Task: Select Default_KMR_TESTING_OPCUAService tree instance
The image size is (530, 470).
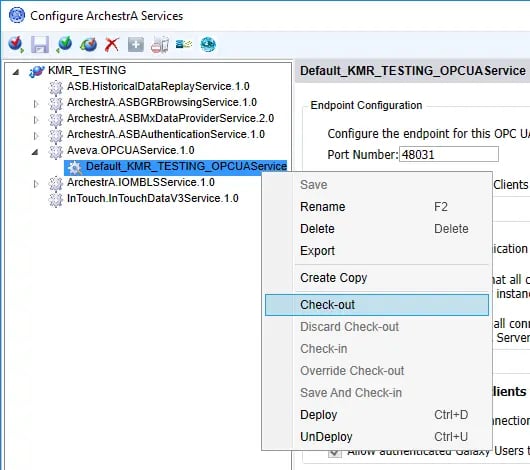Action: (186, 166)
